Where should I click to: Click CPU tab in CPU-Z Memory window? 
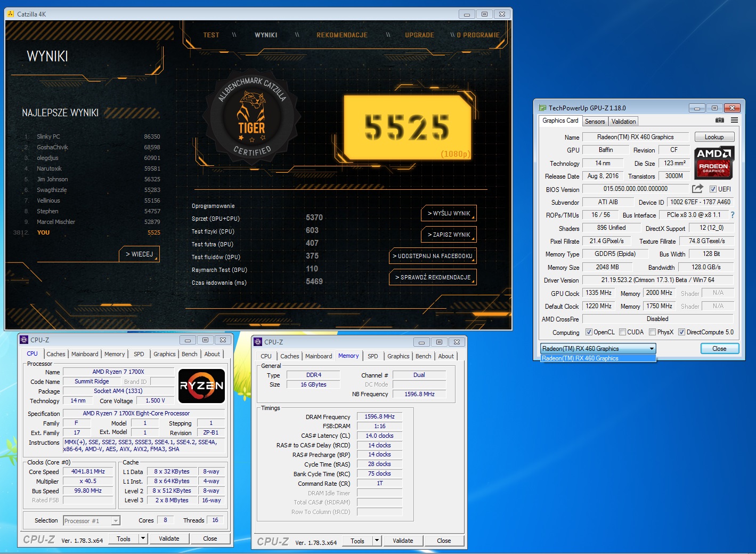(266, 356)
